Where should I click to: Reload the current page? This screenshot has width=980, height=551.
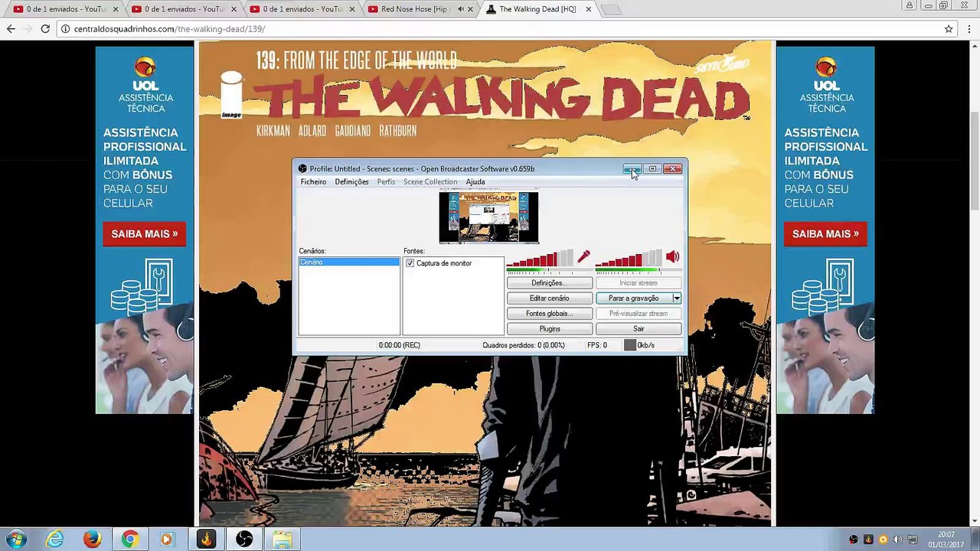[x=45, y=28]
